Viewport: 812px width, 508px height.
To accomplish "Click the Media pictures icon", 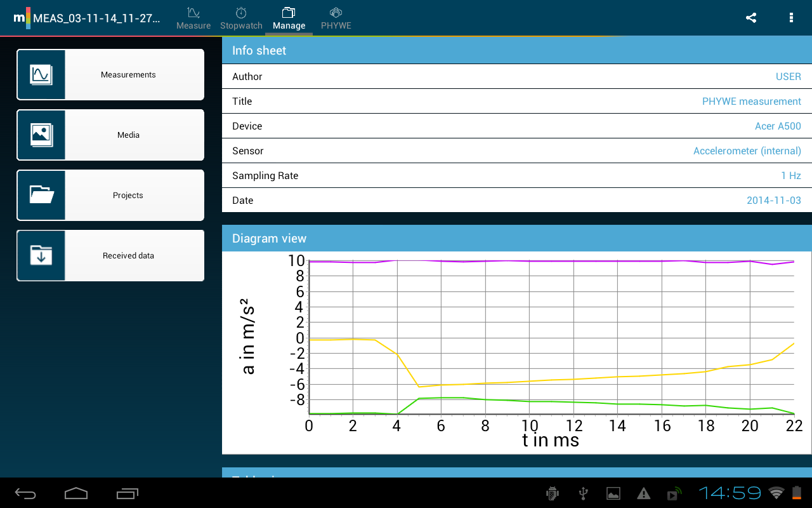I will (x=41, y=135).
